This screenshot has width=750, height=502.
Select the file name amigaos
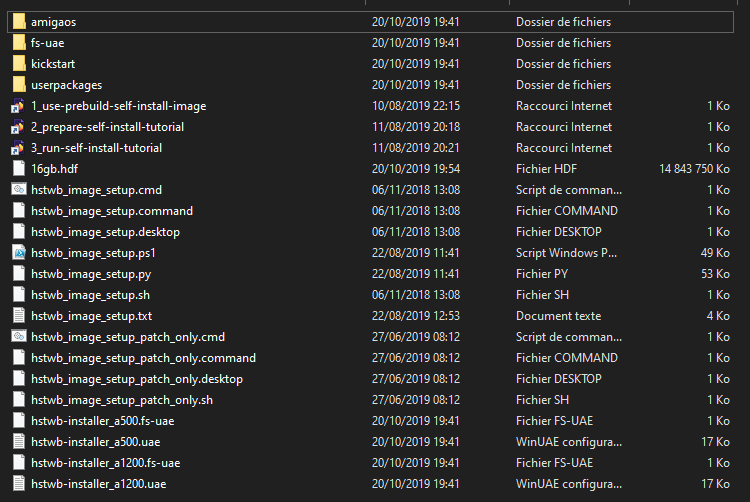pos(54,22)
